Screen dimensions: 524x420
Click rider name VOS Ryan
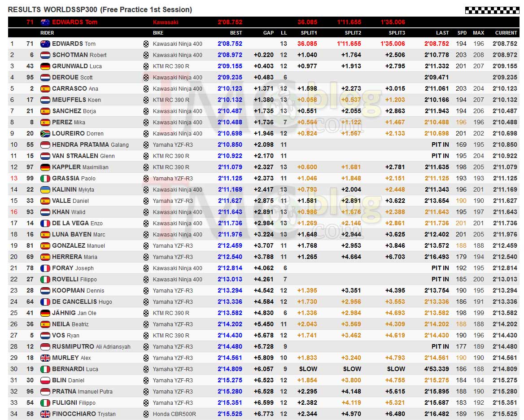coord(65,336)
